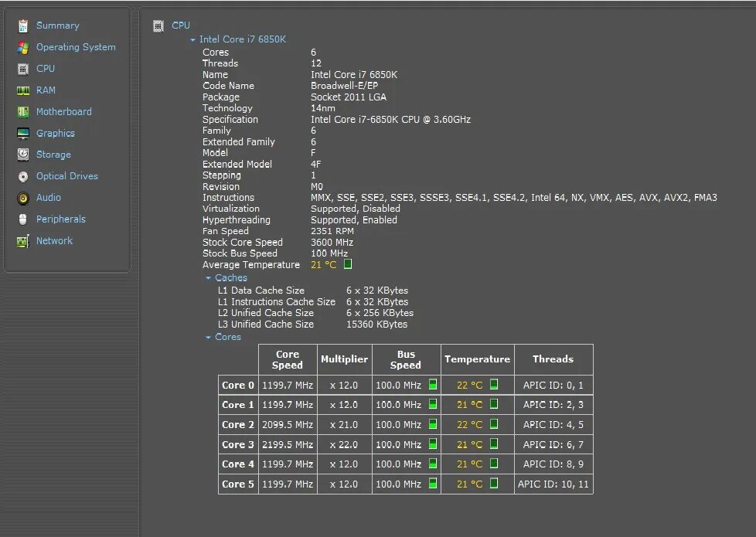This screenshot has width=756, height=537.
Task: Go to the Storage section
Action: tap(53, 155)
